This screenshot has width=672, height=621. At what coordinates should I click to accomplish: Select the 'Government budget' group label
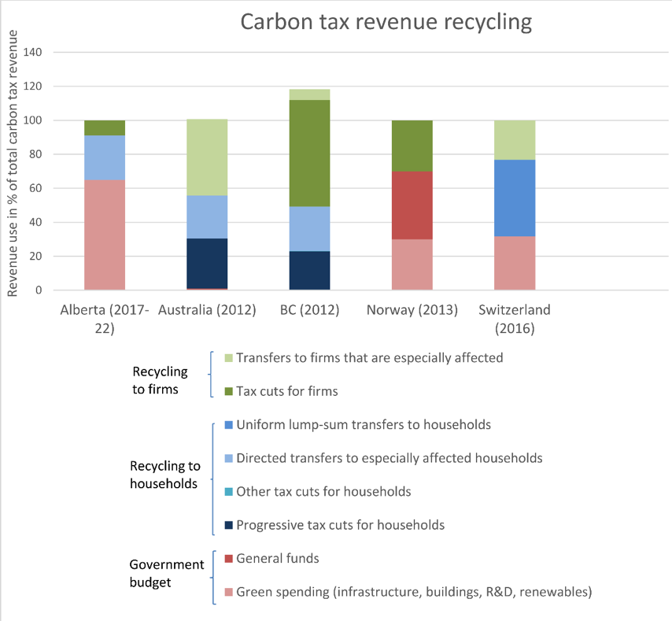(166, 574)
